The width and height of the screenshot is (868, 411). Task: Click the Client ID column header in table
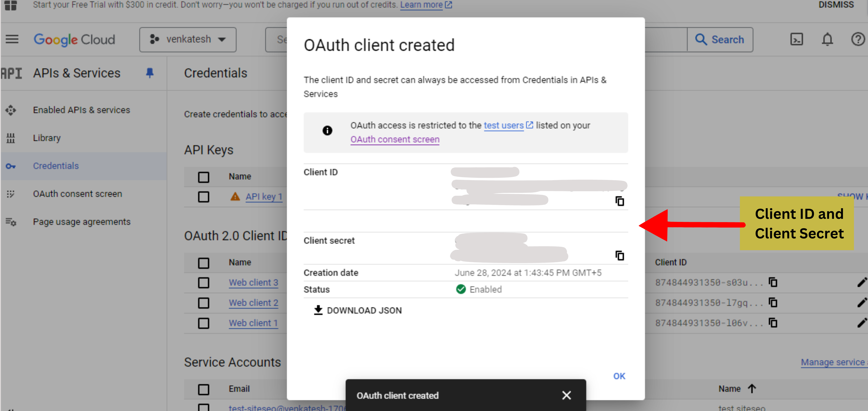[x=671, y=262]
